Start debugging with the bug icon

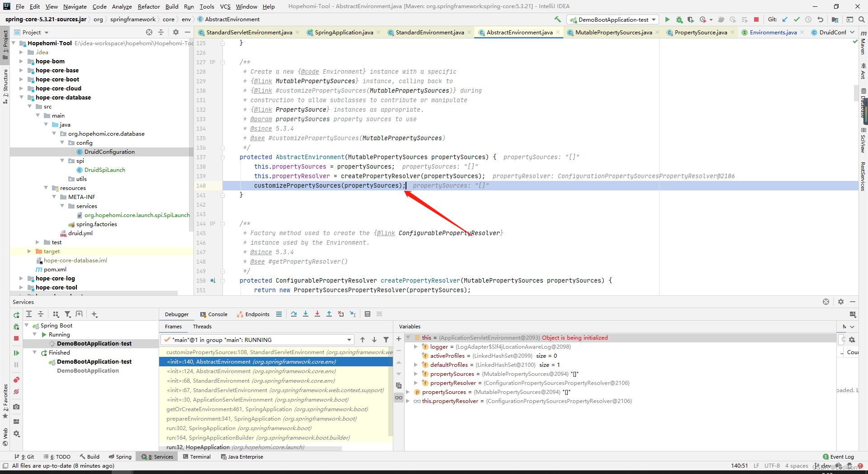pyautogui.click(x=679, y=19)
